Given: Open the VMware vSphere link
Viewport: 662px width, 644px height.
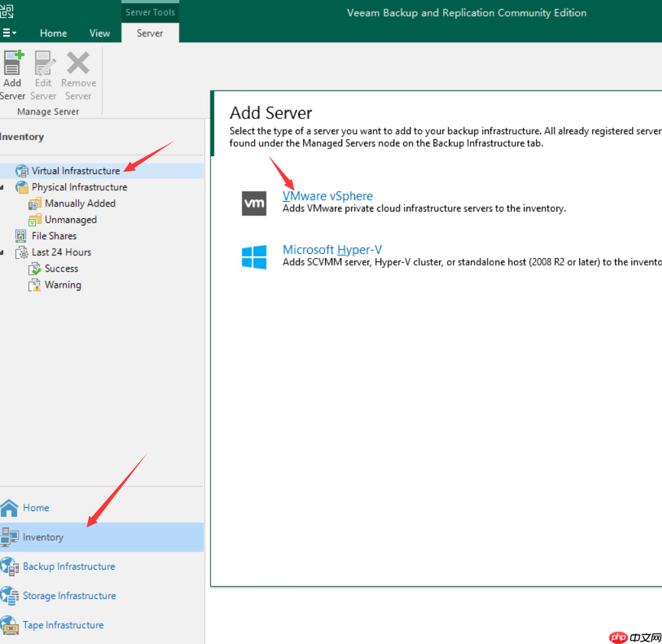Looking at the screenshot, I should coord(328,196).
